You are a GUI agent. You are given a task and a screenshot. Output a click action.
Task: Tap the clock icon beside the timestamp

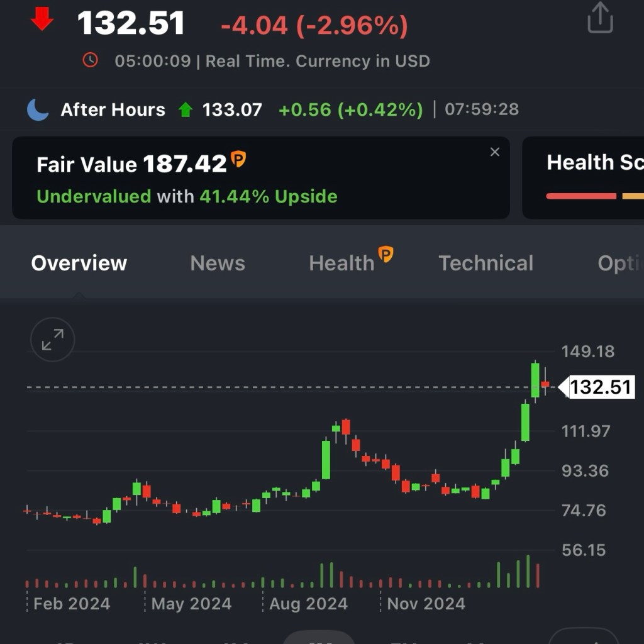[91, 60]
